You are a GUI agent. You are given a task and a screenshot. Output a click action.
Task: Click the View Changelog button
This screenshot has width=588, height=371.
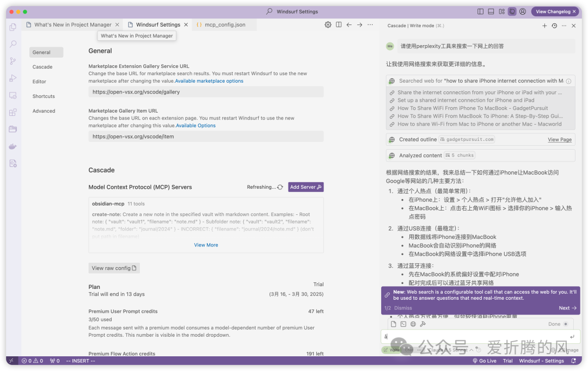click(x=555, y=11)
